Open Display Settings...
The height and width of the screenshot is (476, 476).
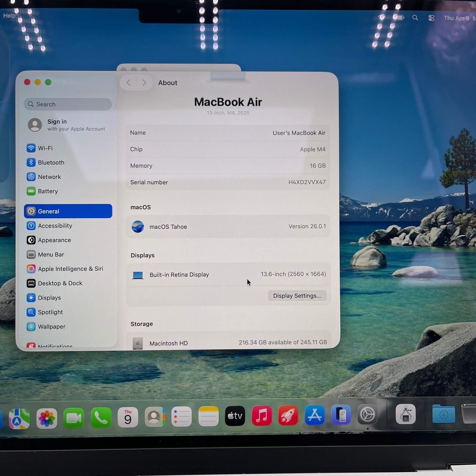click(297, 296)
